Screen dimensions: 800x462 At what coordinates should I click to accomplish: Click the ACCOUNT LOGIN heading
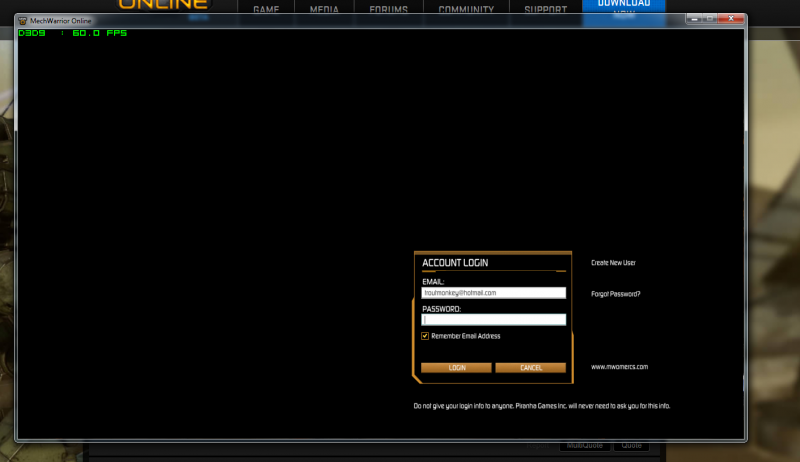coord(455,263)
